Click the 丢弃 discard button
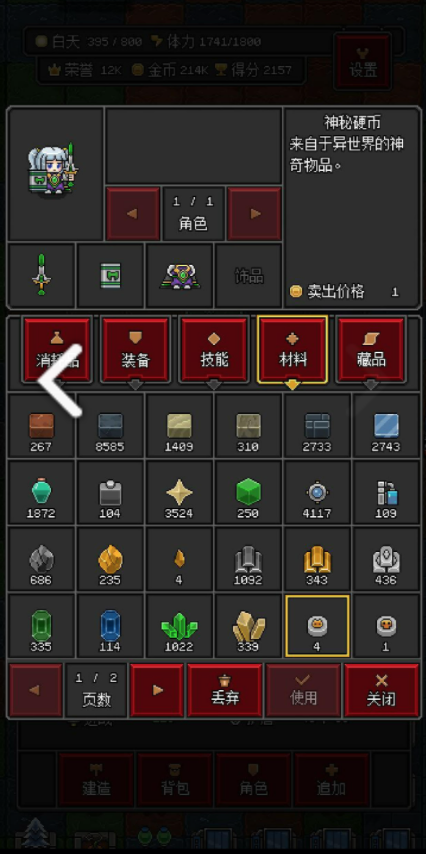This screenshot has height=854, width=426. point(224,690)
